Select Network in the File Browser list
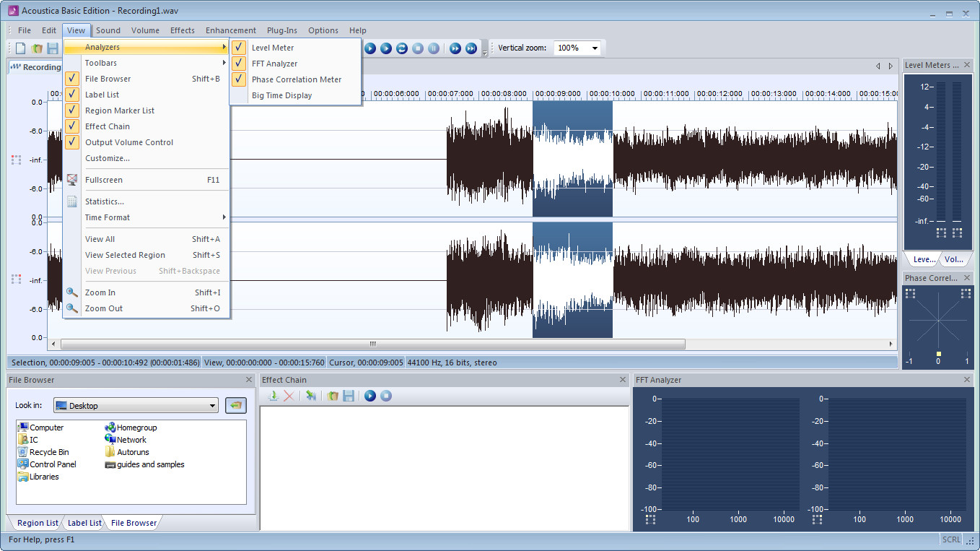 (126, 440)
